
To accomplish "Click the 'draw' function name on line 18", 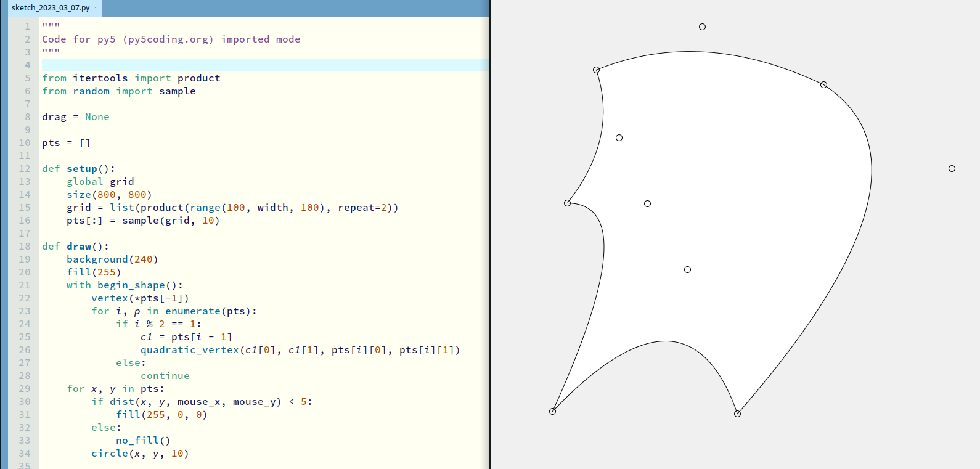I will pyautogui.click(x=79, y=247).
